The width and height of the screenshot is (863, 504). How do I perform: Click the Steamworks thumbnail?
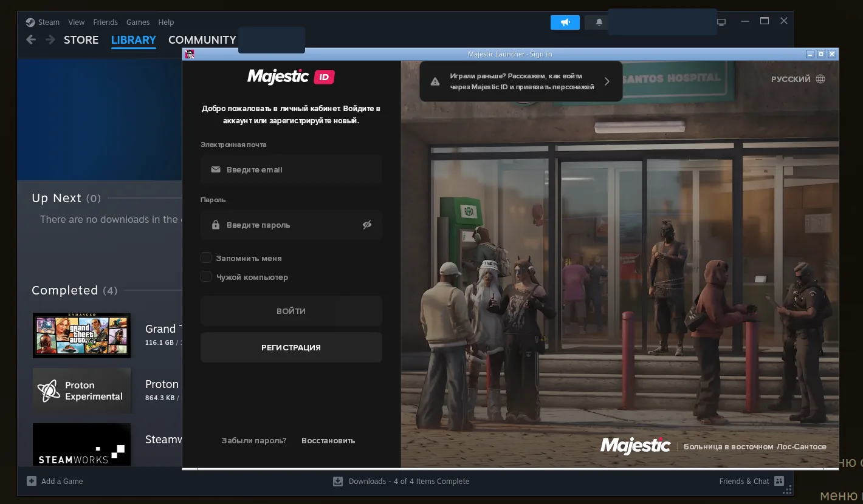81,444
